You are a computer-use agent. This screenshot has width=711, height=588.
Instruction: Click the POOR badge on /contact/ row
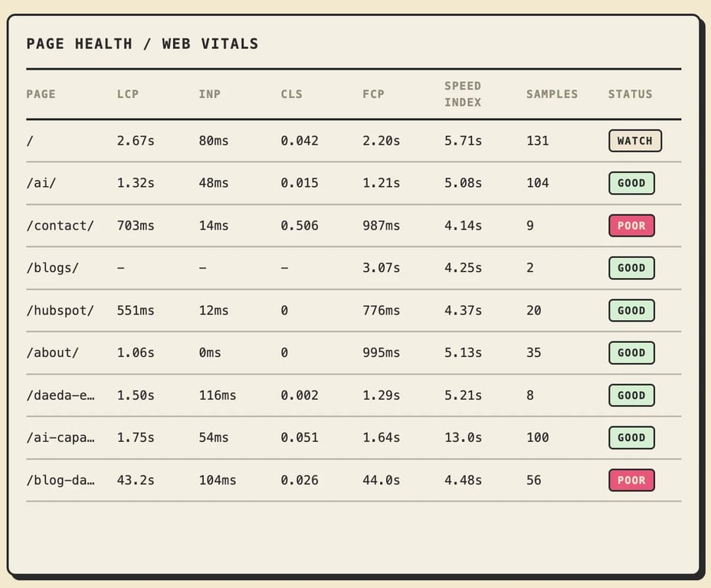pos(631,226)
